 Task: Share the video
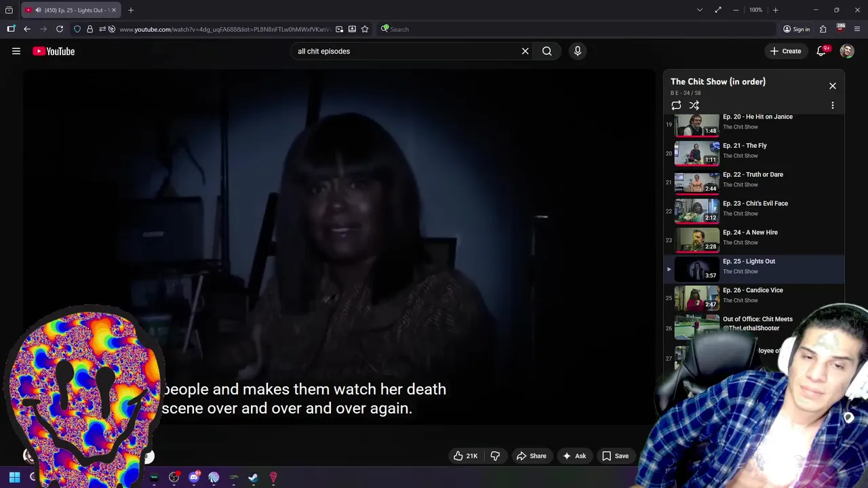pyautogui.click(x=531, y=456)
